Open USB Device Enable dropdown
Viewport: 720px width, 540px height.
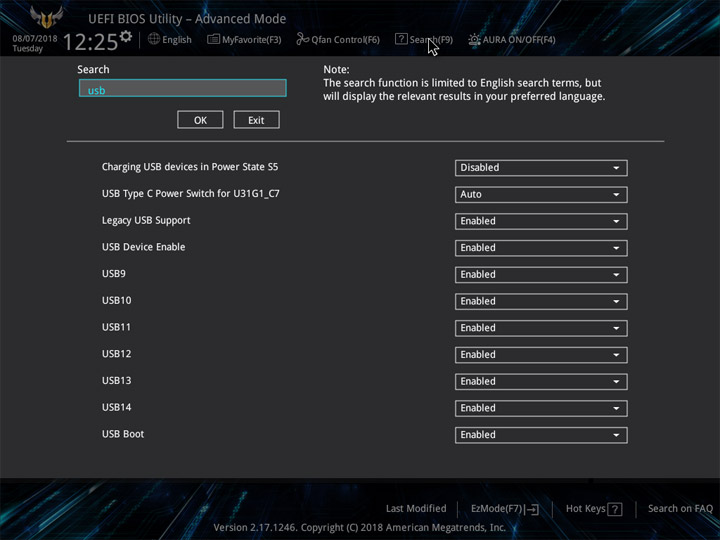tap(541, 248)
